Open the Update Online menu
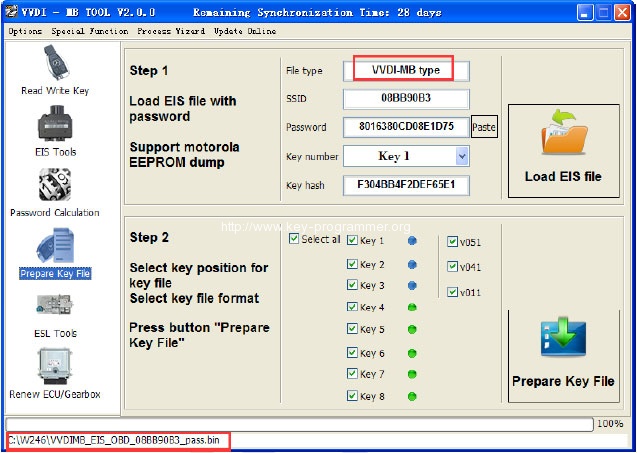637x453 pixels. click(245, 31)
